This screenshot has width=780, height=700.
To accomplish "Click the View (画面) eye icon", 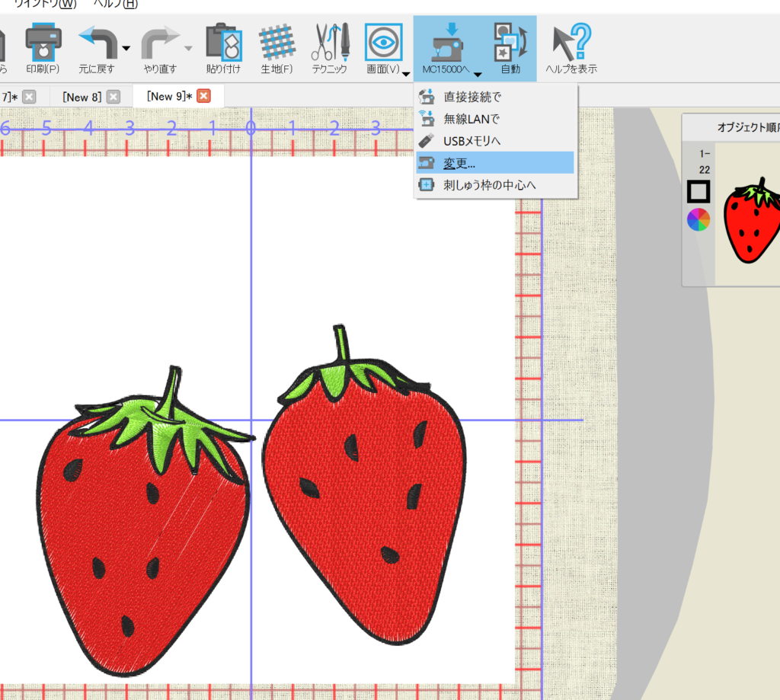I will point(383,43).
